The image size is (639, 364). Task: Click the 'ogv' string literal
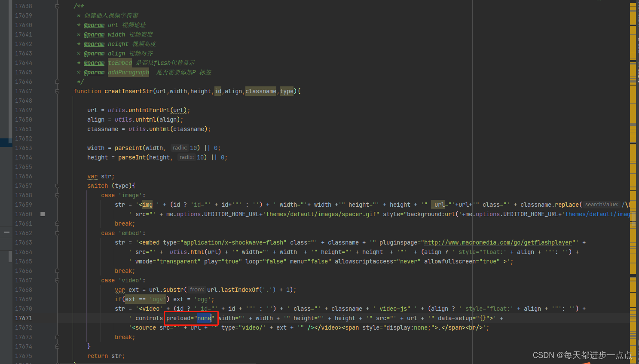coord(158,299)
